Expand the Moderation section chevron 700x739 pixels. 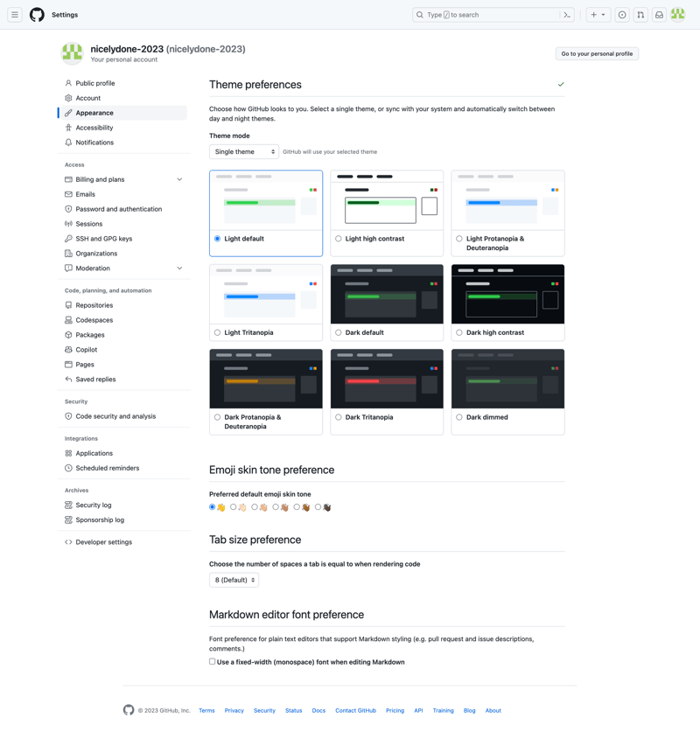tap(179, 268)
